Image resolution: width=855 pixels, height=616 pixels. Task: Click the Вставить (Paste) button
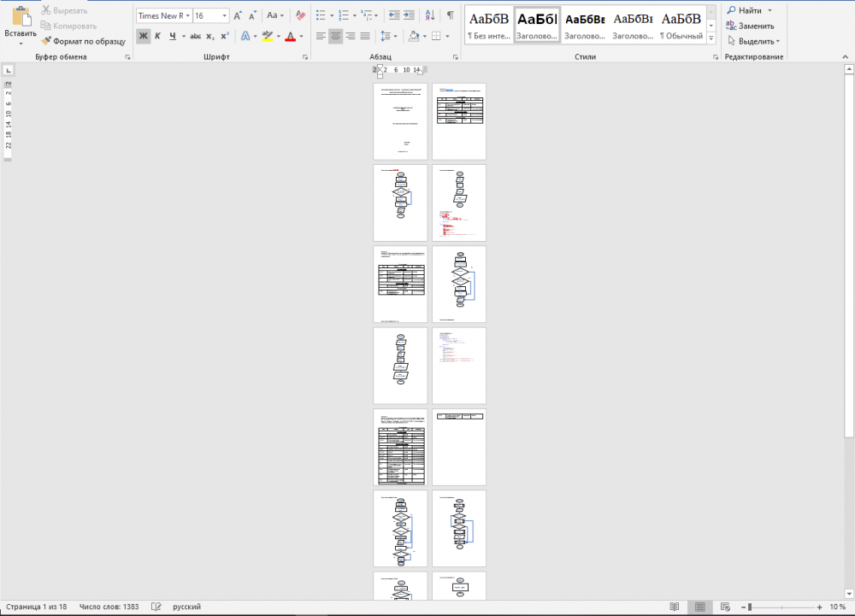(x=21, y=26)
